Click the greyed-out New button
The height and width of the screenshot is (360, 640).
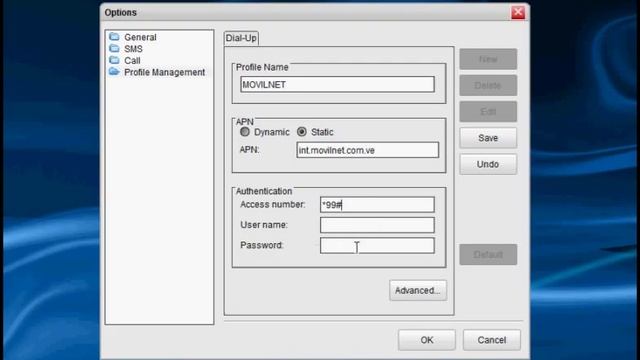click(488, 59)
